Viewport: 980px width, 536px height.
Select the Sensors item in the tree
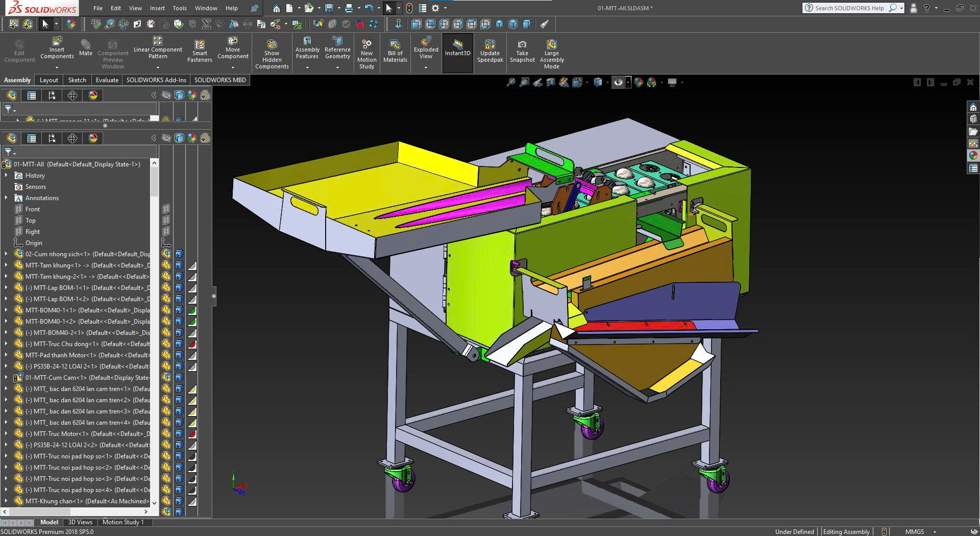(x=35, y=187)
